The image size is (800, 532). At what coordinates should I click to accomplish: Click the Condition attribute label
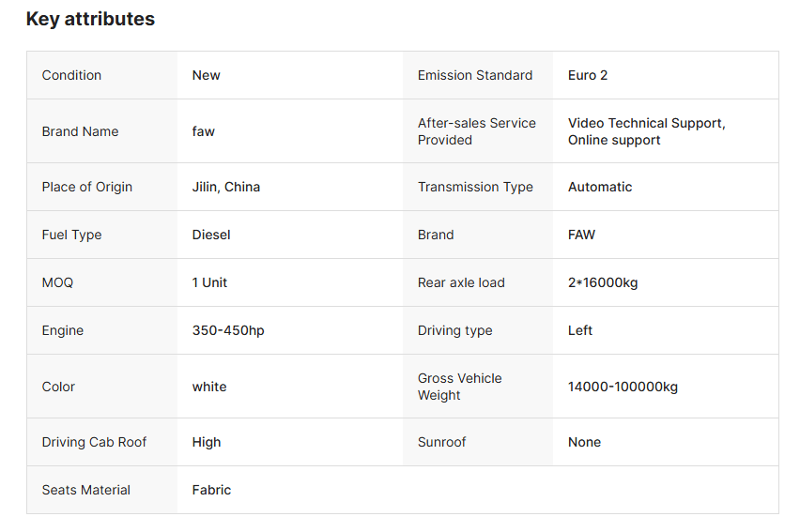(x=71, y=75)
